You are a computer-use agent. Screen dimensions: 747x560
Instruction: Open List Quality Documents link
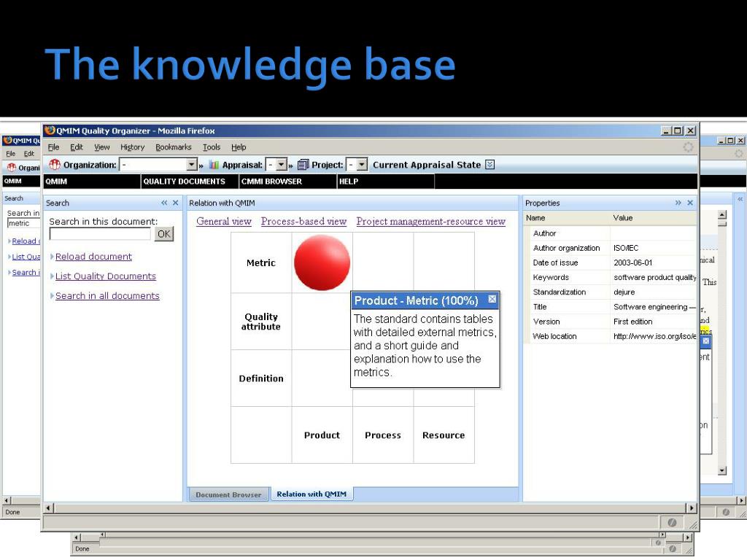point(105,276)
